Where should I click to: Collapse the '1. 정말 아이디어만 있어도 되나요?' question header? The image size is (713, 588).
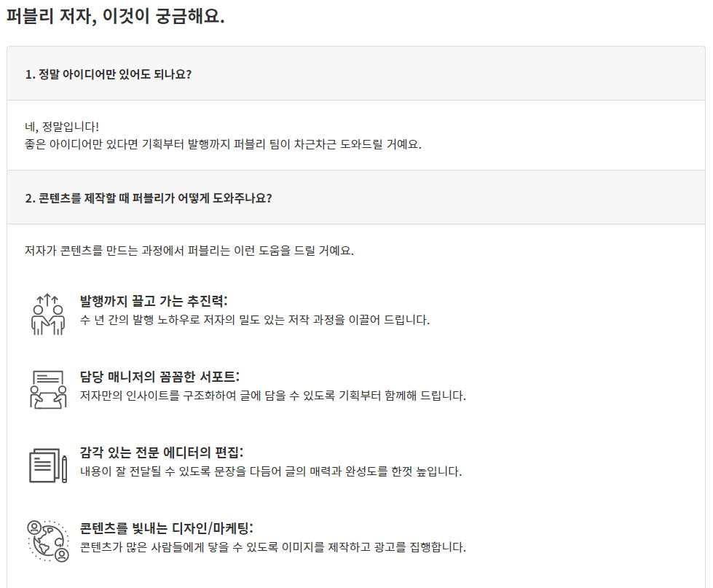[x=356, y=74]
